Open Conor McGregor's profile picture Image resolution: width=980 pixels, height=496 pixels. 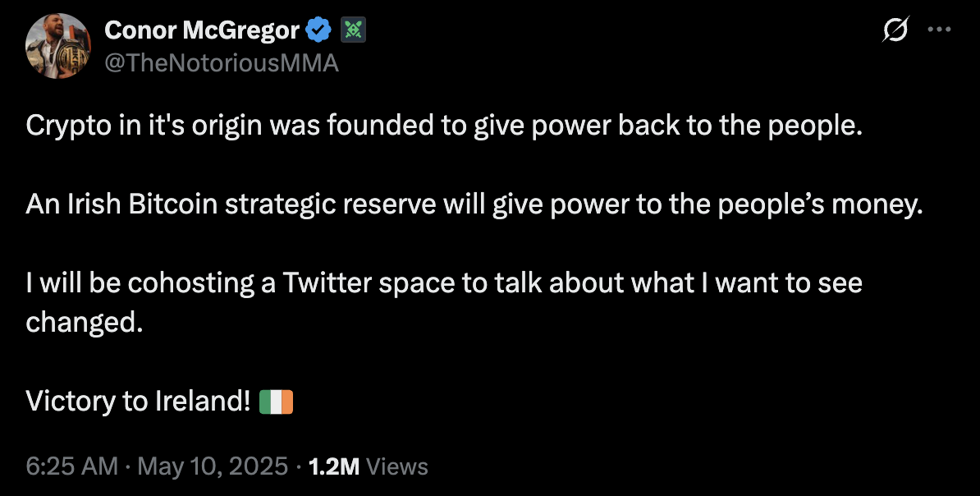click(57, 46)
